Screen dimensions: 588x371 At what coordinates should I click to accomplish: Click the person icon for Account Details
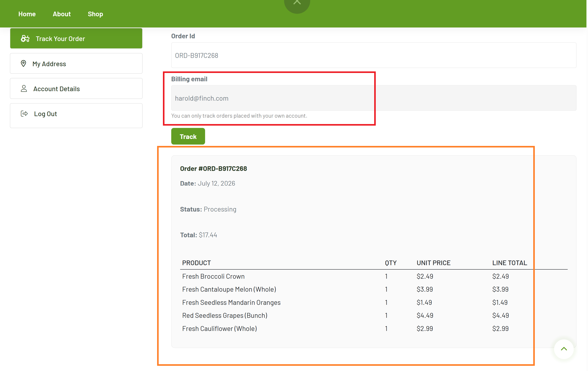click(x=24, y=88)
